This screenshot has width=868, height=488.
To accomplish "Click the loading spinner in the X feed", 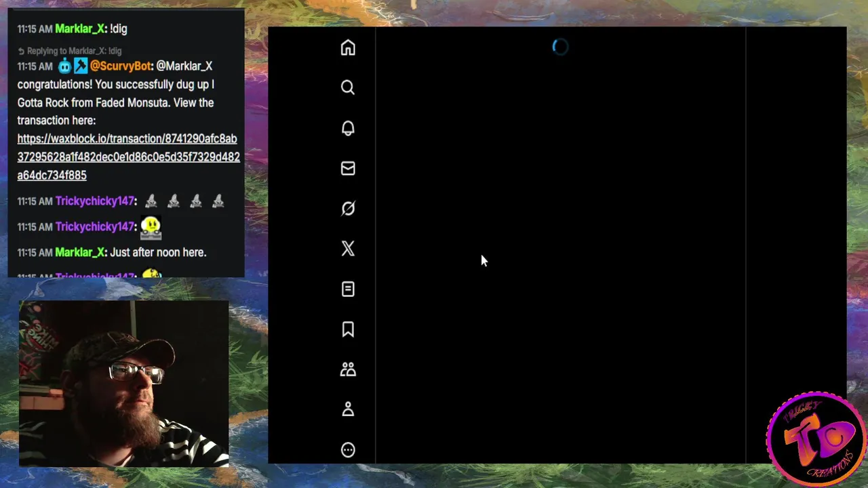I will [560, 47].
